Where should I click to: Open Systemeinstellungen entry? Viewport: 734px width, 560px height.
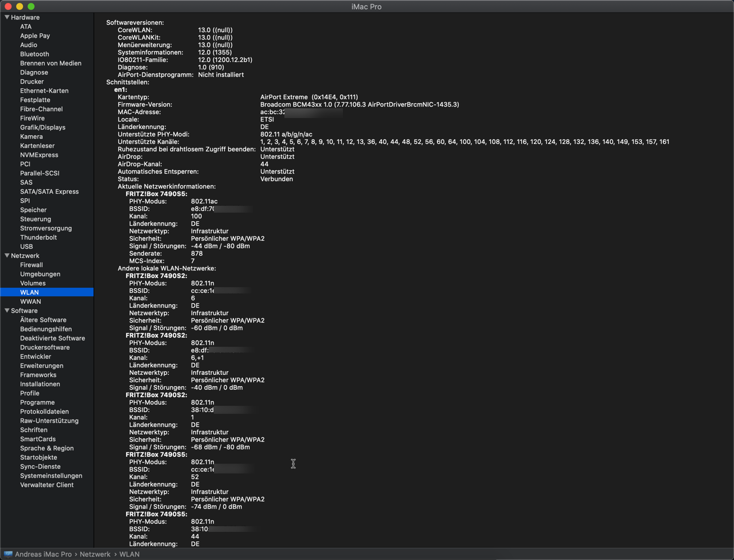[x=51, y=476]
